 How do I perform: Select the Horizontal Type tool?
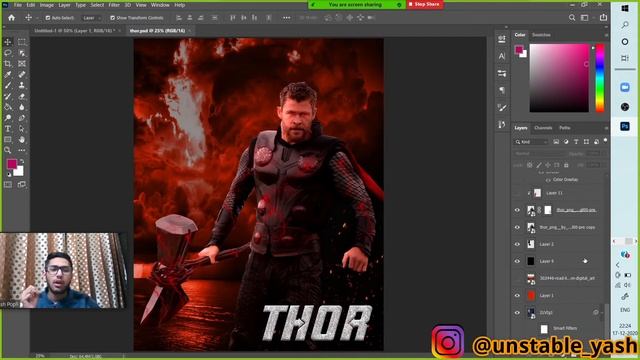pos(8,129)
